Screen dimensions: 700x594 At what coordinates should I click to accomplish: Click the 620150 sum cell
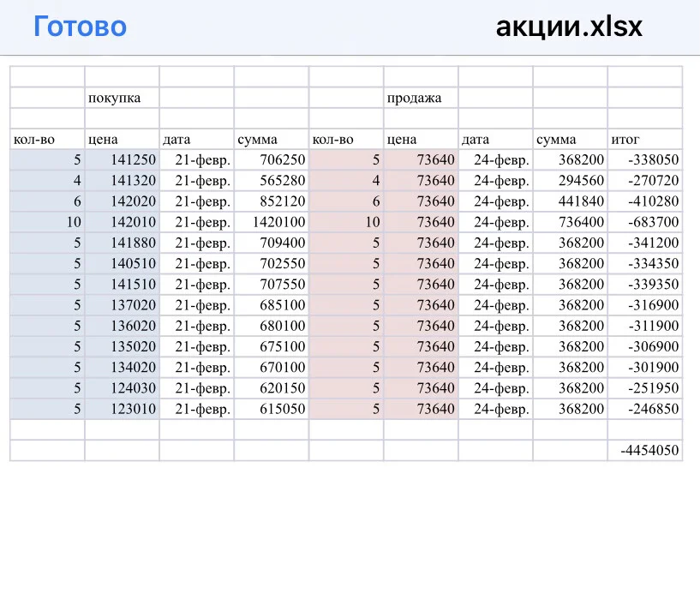tap(272, 388)
